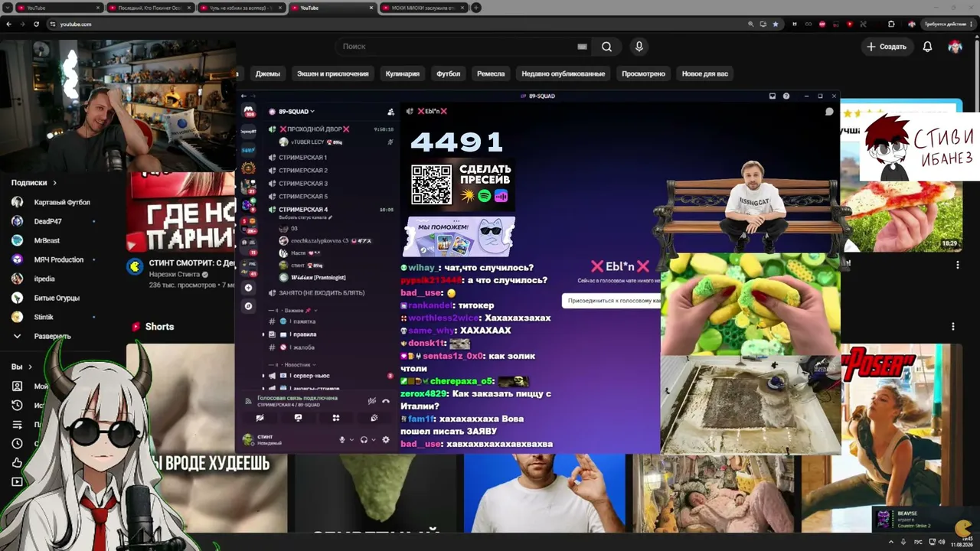The width and height of the screenshot is (980, 551).
Task: Open the browser zoom magnifier icon
Action: [x=751, y=24]
